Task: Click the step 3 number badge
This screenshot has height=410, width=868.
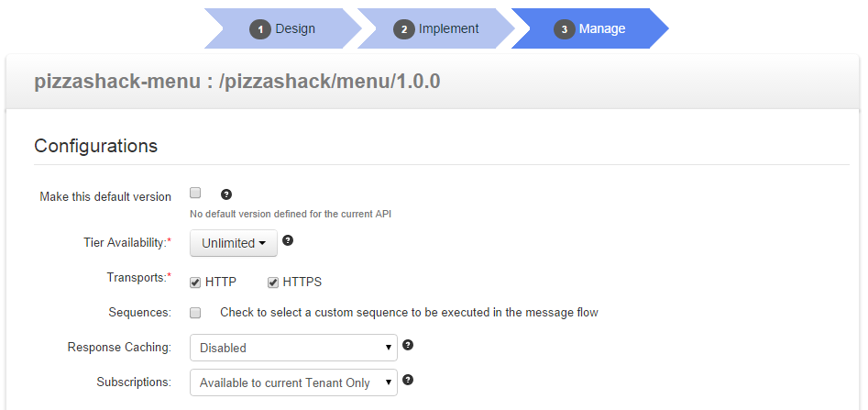Action: click(565, 29)
